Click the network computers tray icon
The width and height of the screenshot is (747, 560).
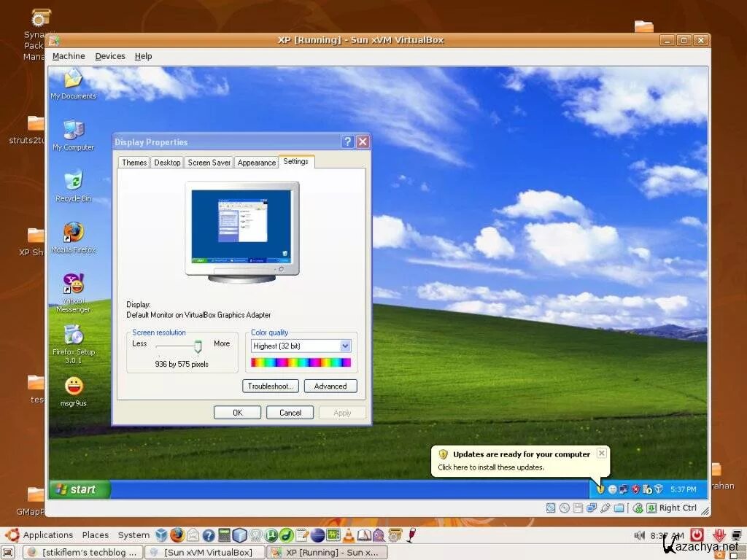(x=624, y=489)
